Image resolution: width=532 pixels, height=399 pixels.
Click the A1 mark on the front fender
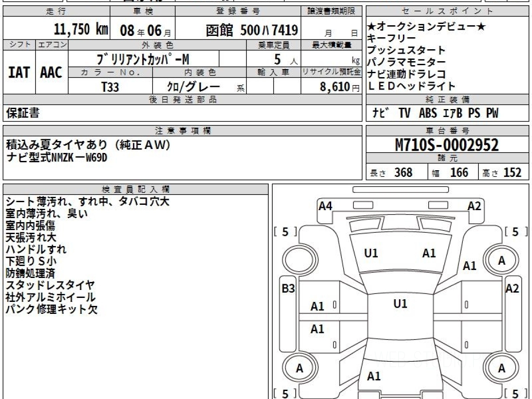469,266
